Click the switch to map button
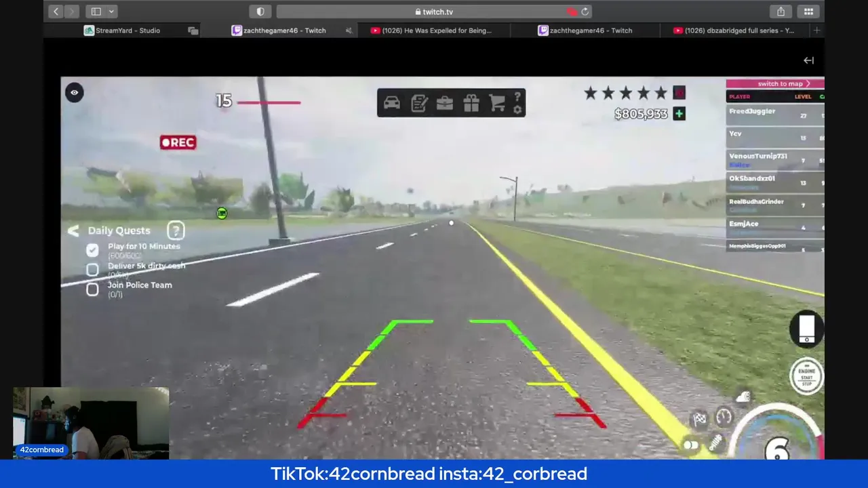Screen dimensions: 868x488 [x=775, y=83]
